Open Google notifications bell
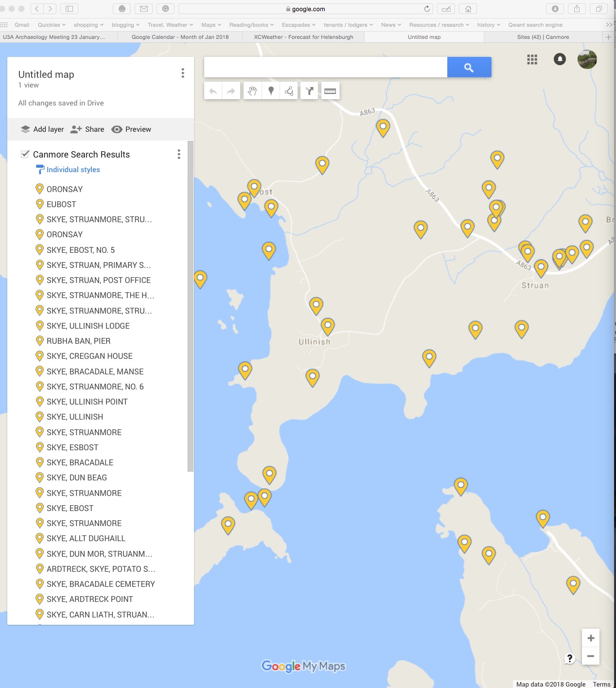616x688 pixels. [x=560, y=59]
